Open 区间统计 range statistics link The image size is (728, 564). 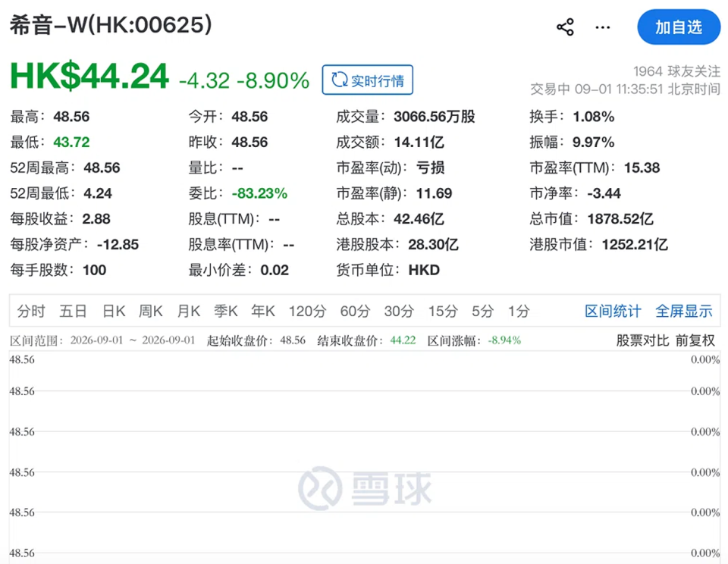[x=613, y=311]
